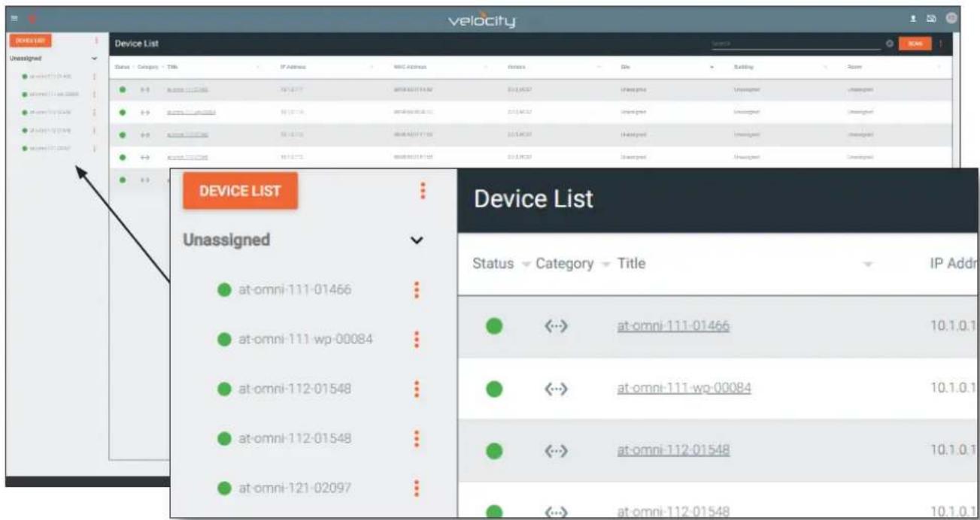Click the gear icon beside the Search field
980x520 pixels.
click(x=890, y=44)
